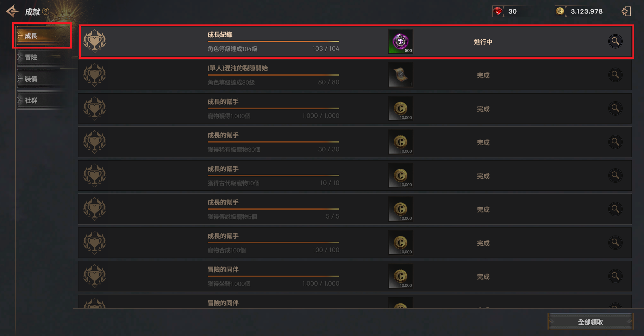Click the 103 / 104 level progress bar
The height and width of the screenshot is (336, 644).
click(273, 41)
